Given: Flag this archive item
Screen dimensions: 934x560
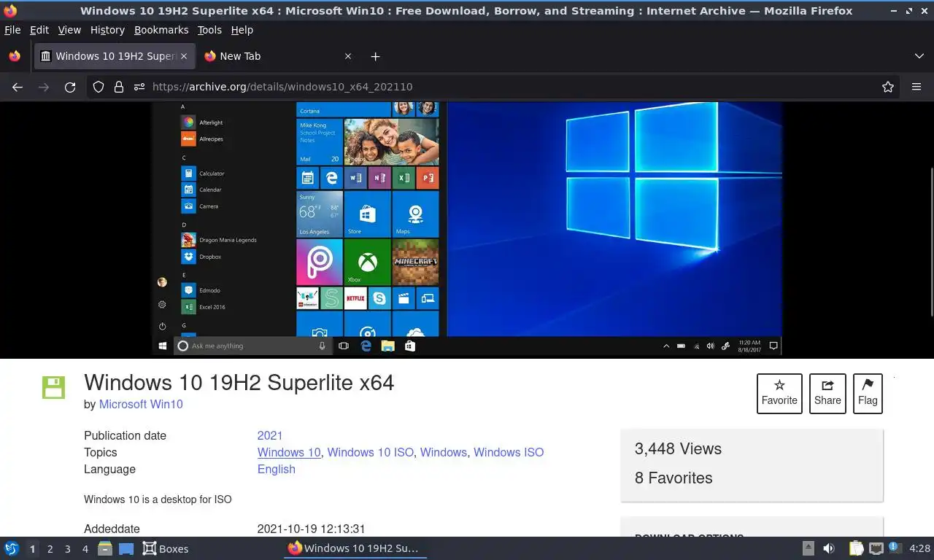Looking at the screenshot, I should (x=868, y=394).
